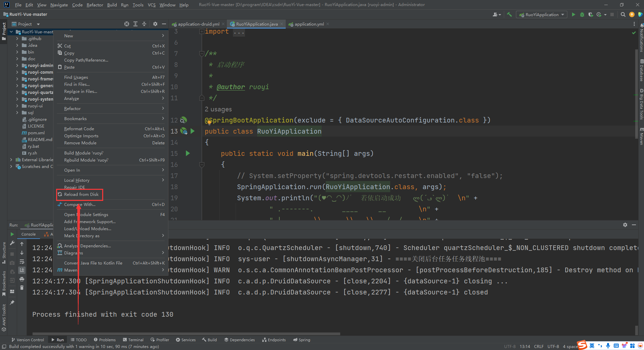Click the microphone icon in the system tray
Screen dimensions: 644x350
pos(608,346)
